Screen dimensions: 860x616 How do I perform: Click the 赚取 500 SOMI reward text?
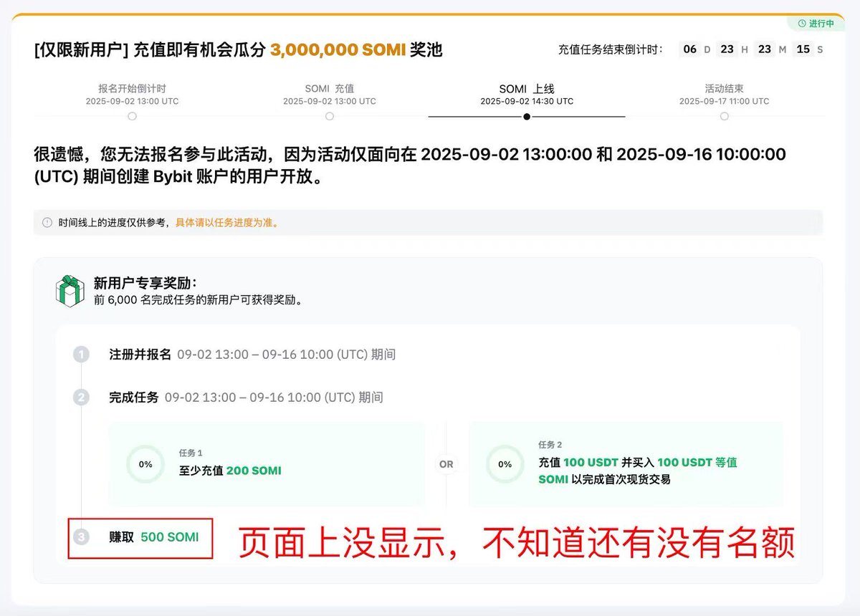pos(154,536)
